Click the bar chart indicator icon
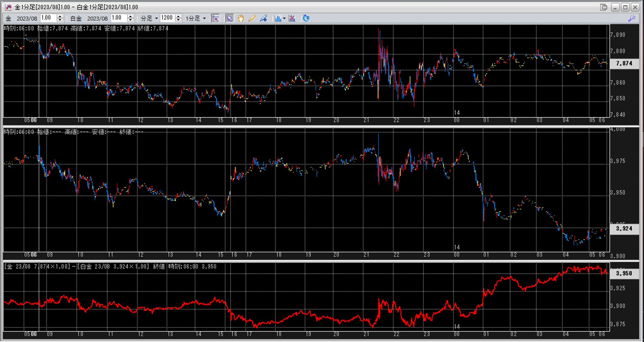644x342 pixels. point(277,18)
